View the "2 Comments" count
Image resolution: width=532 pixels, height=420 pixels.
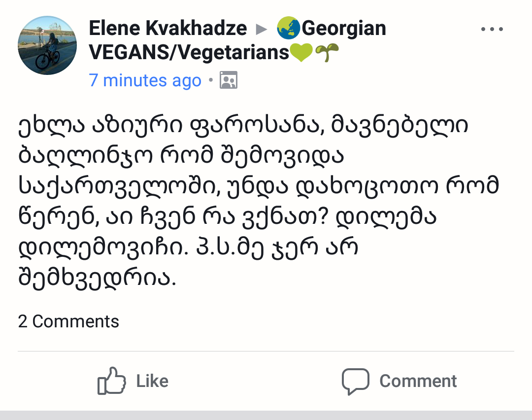point(68,321)
